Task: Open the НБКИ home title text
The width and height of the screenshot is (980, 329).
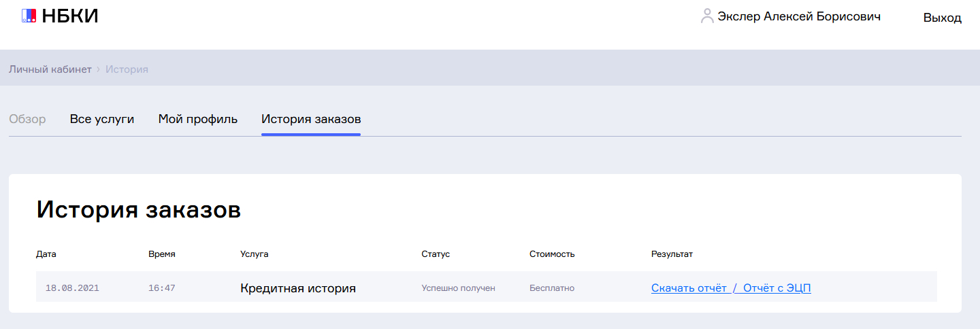Action: (x=70, y=16)
